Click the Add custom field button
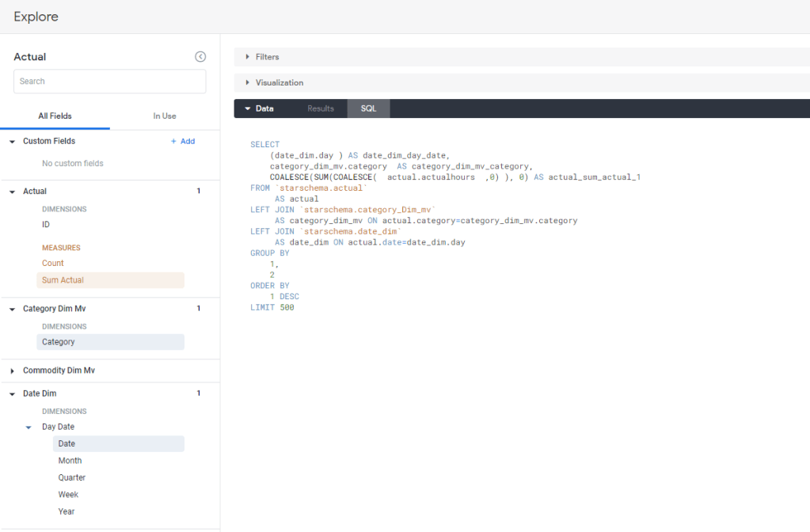This screenshot has height=532, width=810. (182, 141)
